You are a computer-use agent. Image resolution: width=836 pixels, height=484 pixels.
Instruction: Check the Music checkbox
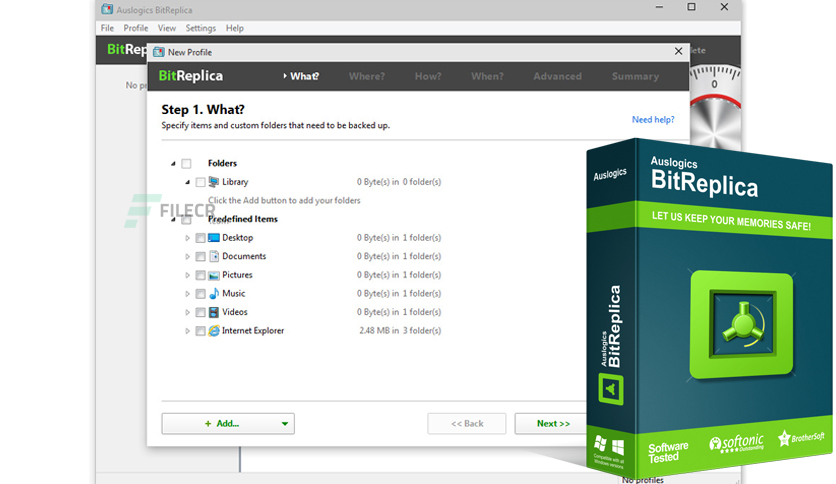click(x=200, y=294)
